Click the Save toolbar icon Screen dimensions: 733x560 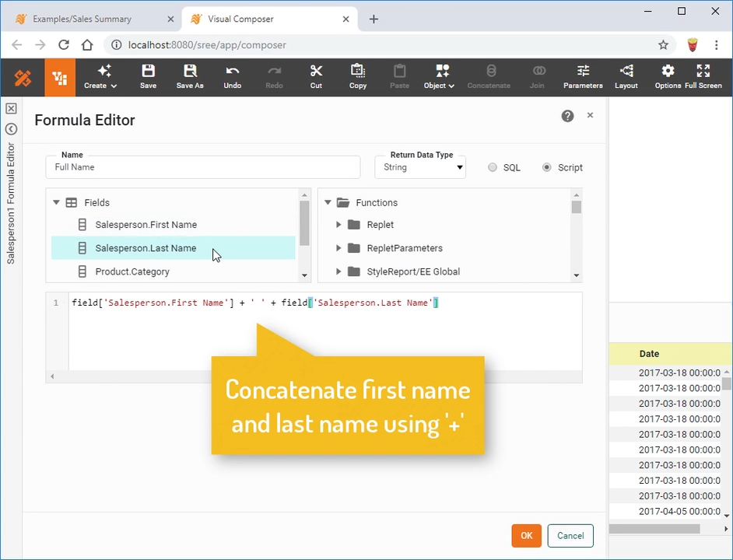click(148, 77)
